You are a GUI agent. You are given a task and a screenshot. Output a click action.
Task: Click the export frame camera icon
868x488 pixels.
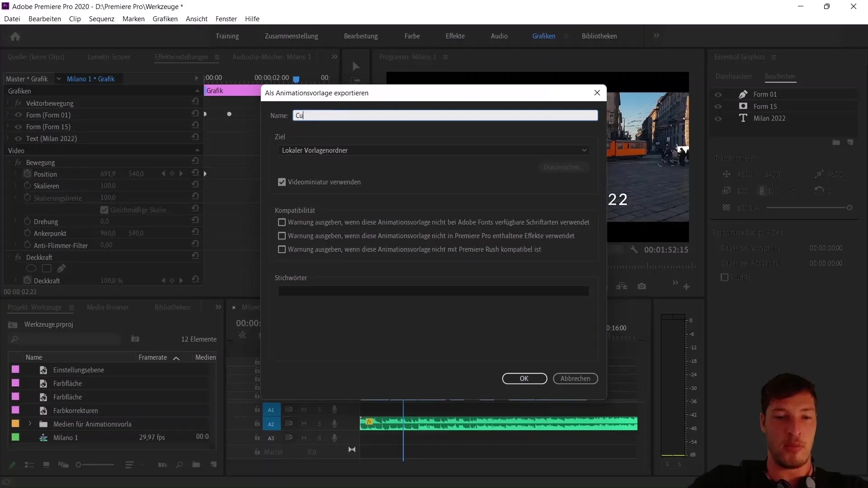[x=642, y=286]
